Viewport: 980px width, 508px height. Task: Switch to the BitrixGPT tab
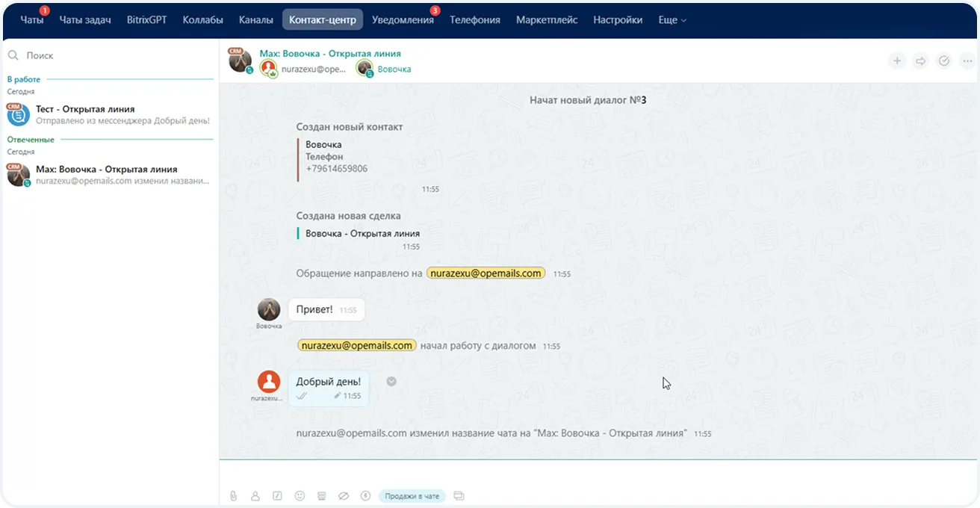pyautogui.click(x=146, y=20)
